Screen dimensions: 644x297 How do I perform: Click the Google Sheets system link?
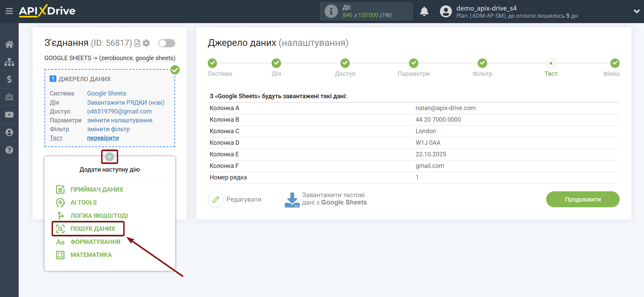107,93
